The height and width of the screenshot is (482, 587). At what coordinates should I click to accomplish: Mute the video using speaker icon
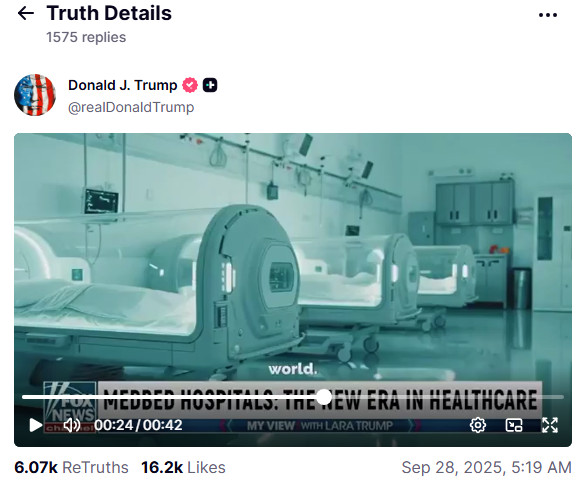pos(72,425)
